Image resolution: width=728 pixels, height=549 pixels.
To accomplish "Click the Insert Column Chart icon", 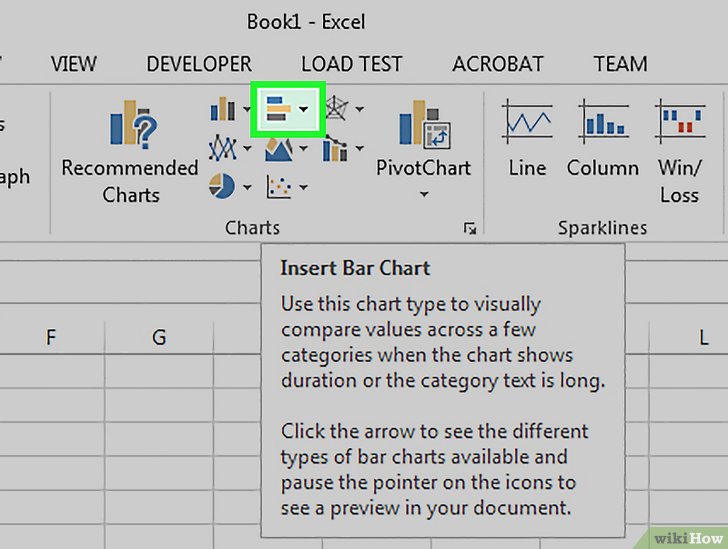I will pyautogui.click(x=223, y=109).
